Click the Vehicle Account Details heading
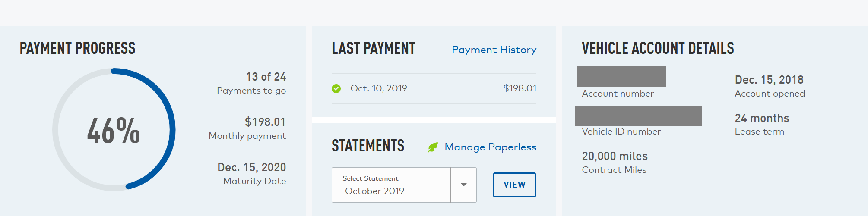 tap(658, 48)
